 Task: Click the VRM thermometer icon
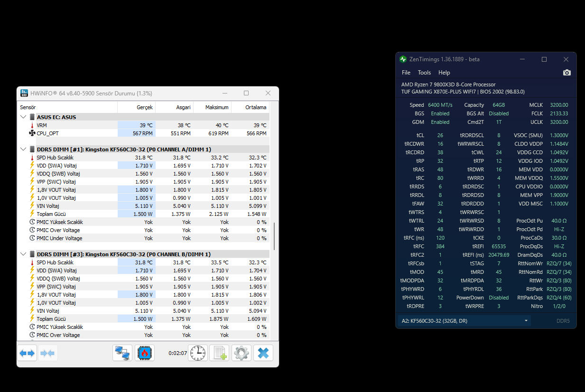[32, 125]
